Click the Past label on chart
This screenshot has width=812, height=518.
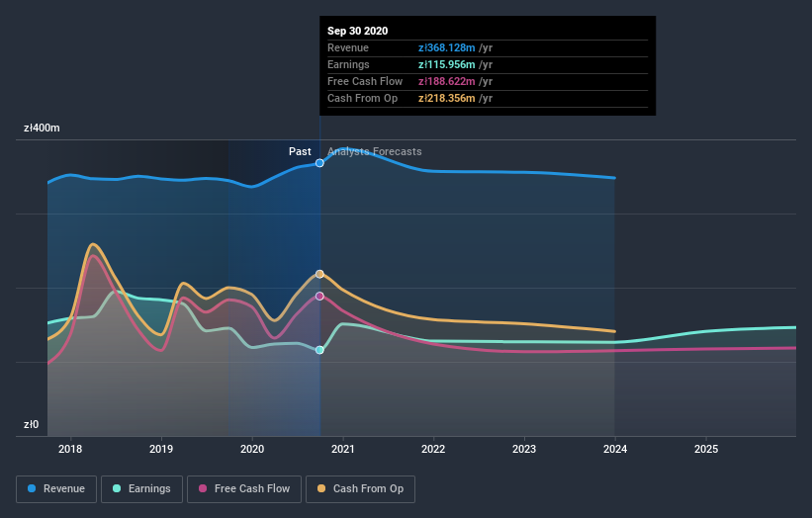[300, 151]
